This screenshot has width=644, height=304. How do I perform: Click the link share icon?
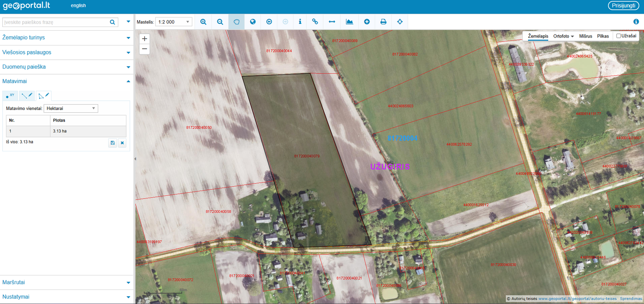tap(315, 22)
